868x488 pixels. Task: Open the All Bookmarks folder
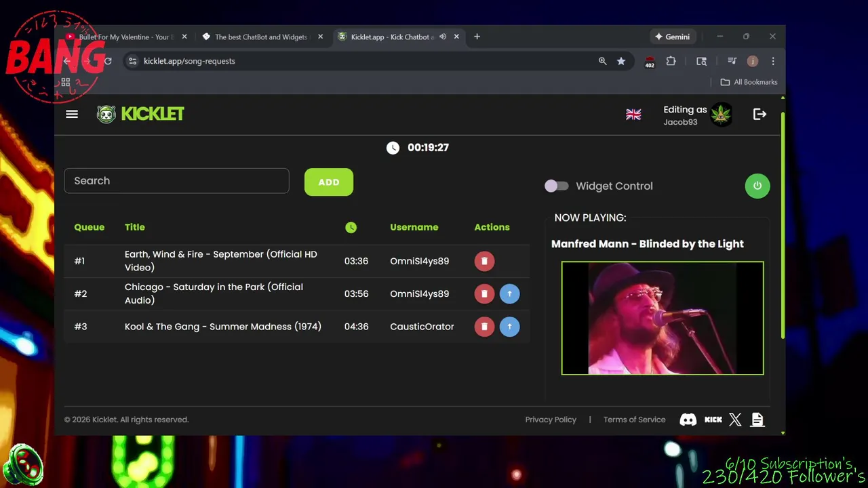pos(749,82)
